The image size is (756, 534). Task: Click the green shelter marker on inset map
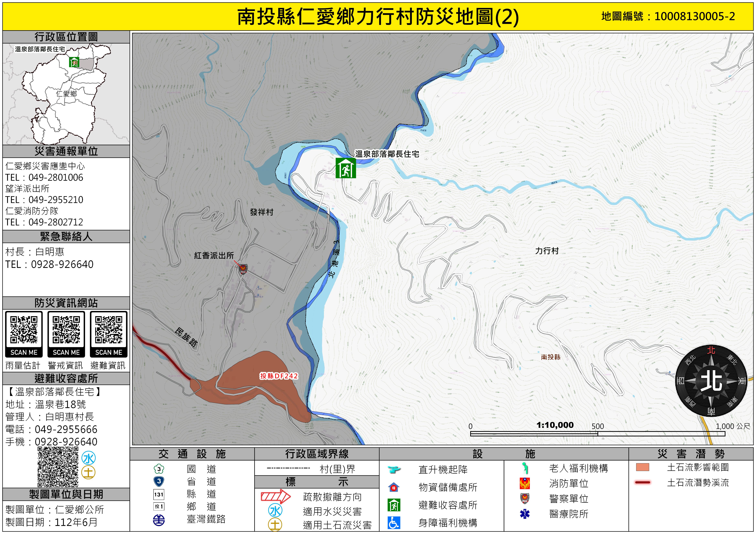[74, 62]
